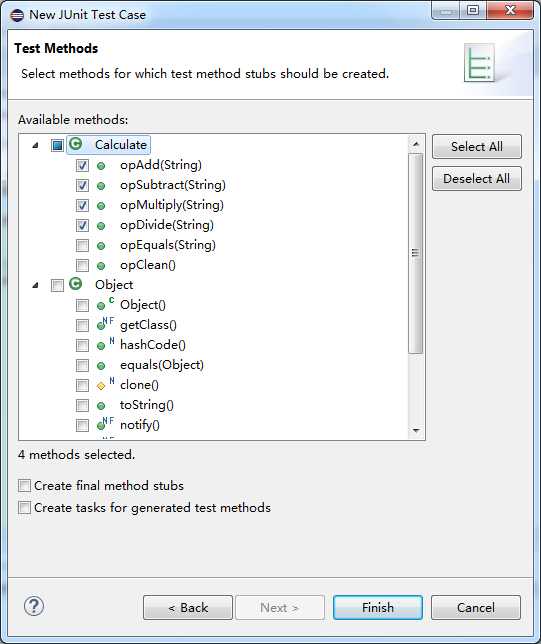Click the methods list scrollbar thumb

tap(416, 253)
